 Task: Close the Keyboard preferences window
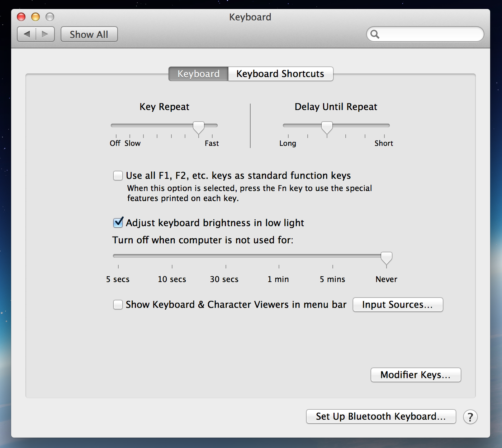[21, 17]
